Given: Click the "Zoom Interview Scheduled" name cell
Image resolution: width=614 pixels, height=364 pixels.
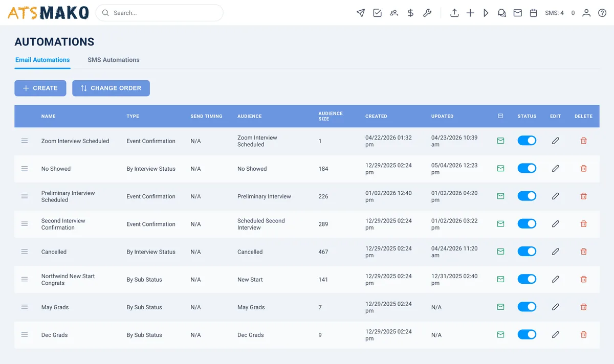Looking at the screenshot, I should tap(75, 141).
